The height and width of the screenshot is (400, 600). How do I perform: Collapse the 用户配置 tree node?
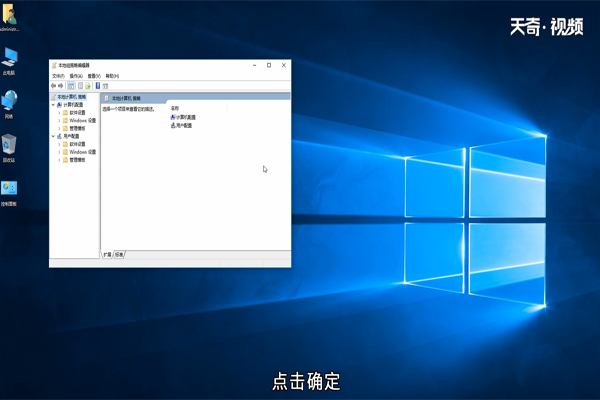tap(53, 136)
